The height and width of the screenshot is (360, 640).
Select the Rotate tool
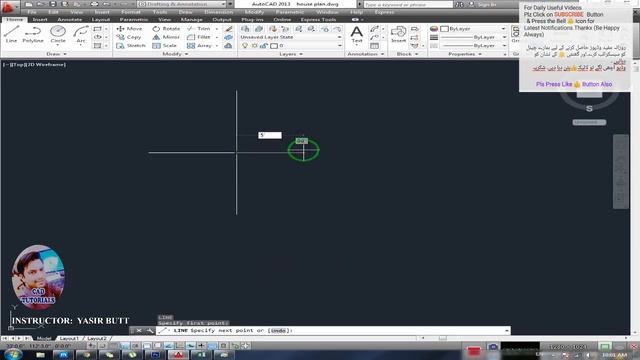[166, 29]
